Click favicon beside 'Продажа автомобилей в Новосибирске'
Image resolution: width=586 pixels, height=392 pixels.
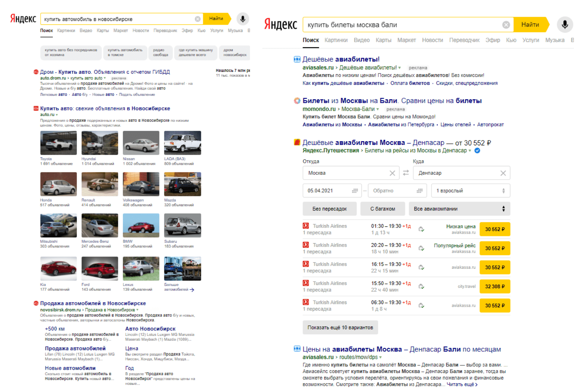(x=36, y=303)
